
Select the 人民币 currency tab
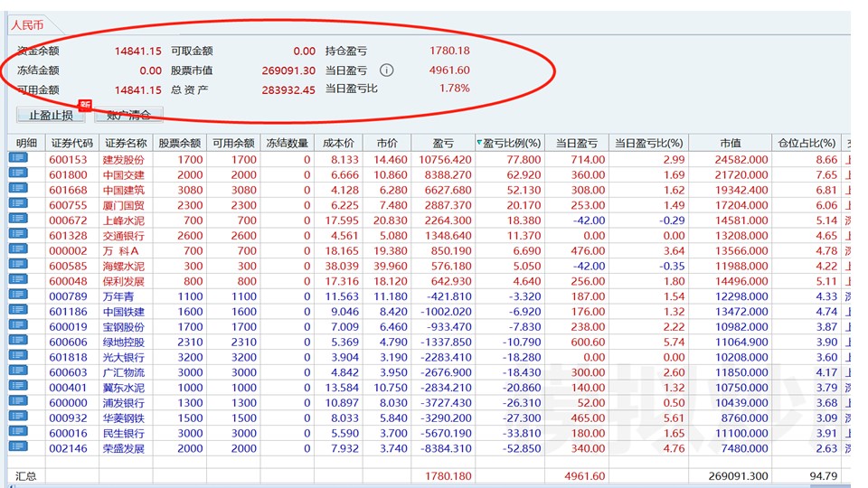pyautogui.click(x=27, y=25)
